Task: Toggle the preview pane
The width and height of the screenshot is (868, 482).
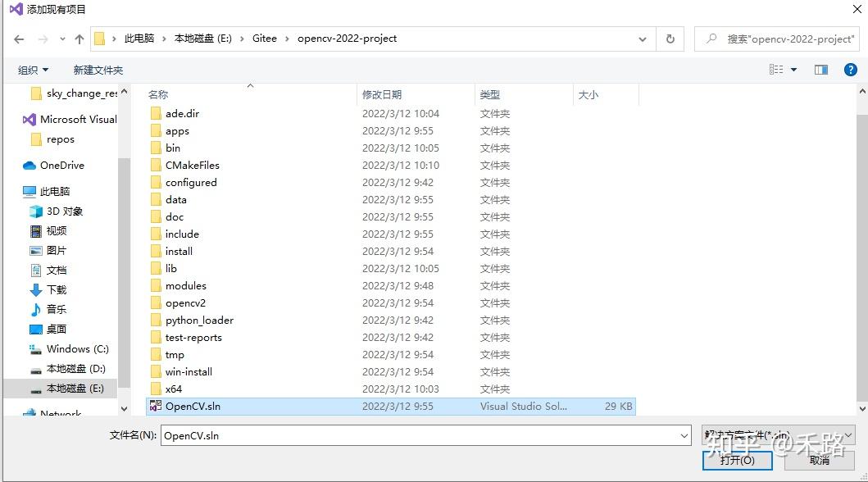Action: 820,69
